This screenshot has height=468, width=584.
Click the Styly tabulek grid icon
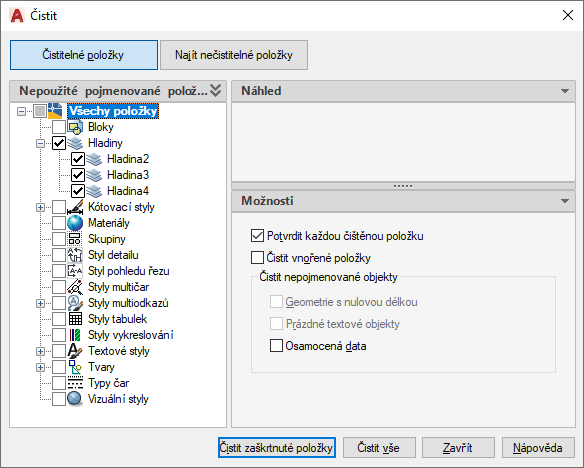(x=75, y=319)
